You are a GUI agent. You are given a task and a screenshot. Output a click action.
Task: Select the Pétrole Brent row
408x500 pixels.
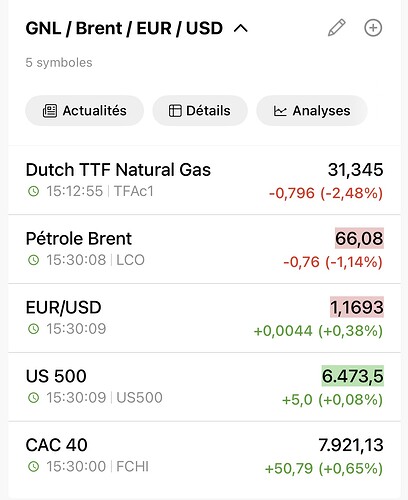tap(204, 249)
